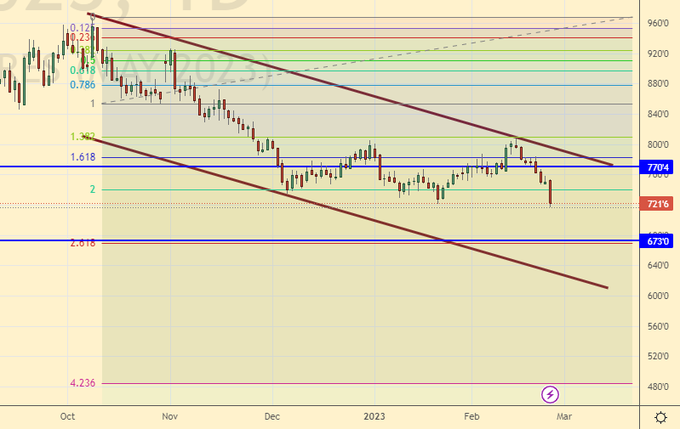680x429 pixels.
Task: Click the 480'0 price scale label
Action: (x=658, y=387)
